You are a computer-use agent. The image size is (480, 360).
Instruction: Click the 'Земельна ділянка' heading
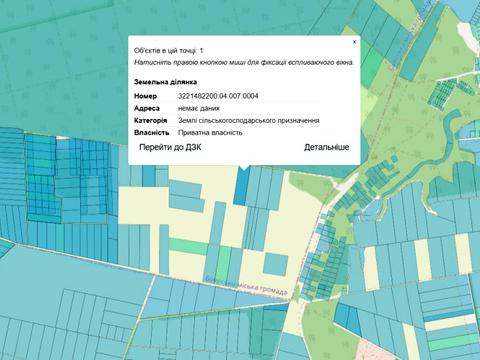(x=165, y=82)
